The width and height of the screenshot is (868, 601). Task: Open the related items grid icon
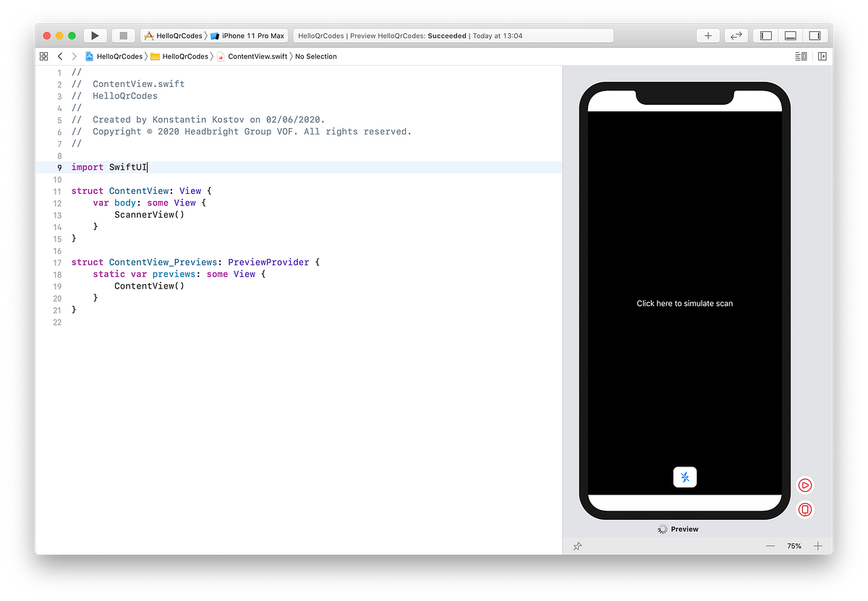[x=43, y=56]
